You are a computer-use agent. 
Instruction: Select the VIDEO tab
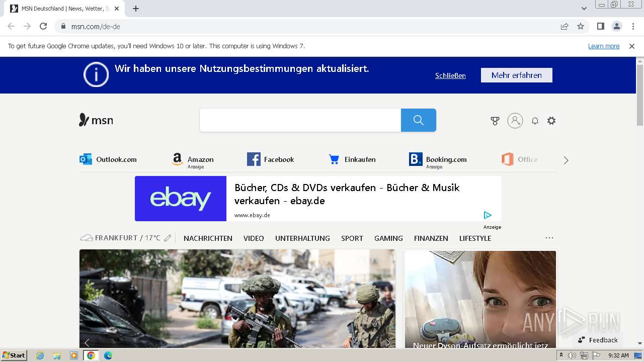pyautogui.click(x=254, y=238)
